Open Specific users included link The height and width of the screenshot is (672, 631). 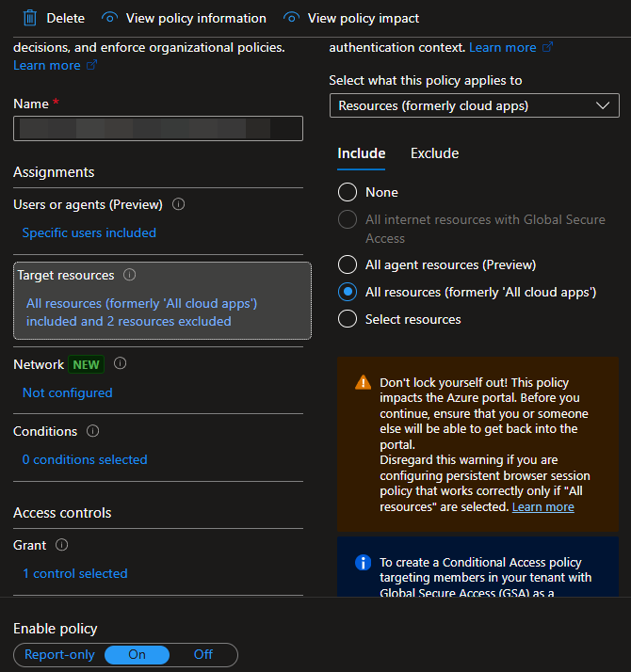click(x=89, y=232)
